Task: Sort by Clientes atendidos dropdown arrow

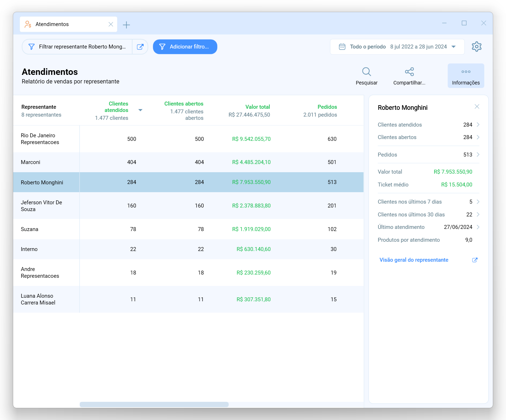Action: pyautogui.click(x=140, y=110)
